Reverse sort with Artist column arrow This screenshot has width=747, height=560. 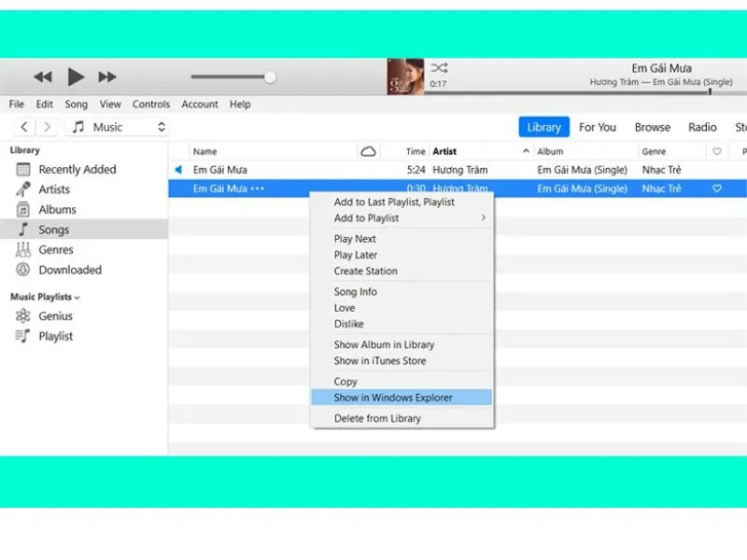(x=526, y=151)
